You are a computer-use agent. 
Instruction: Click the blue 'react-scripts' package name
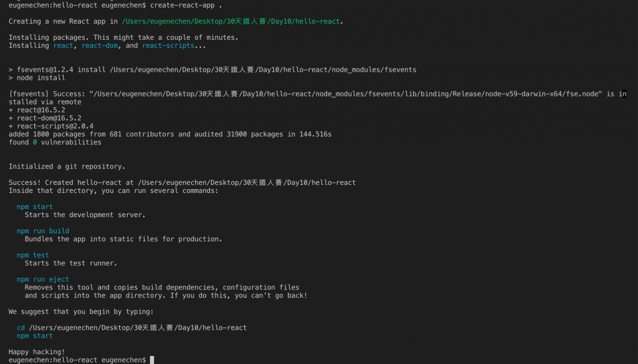tap(168, 45)
